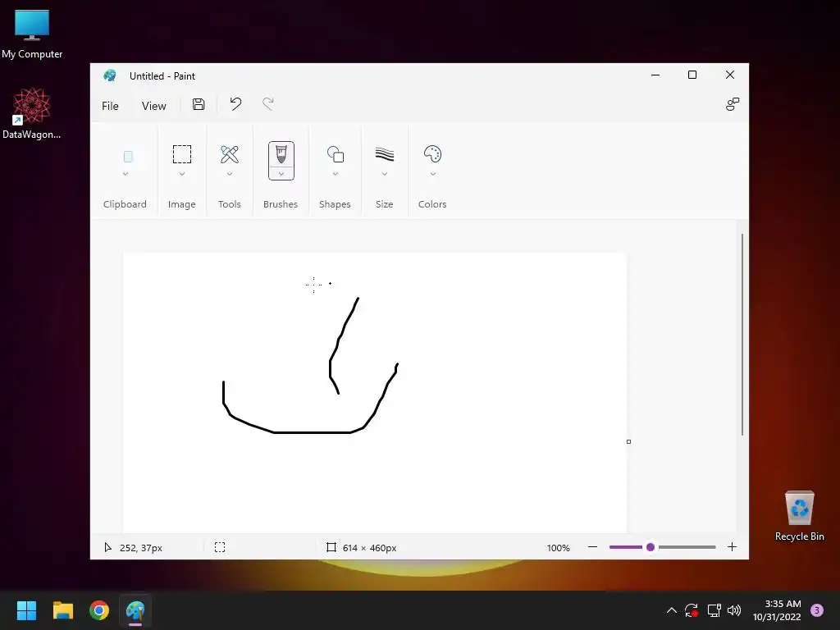
Task: Click the Clipboard label
Action: click(x=125, y=204)
